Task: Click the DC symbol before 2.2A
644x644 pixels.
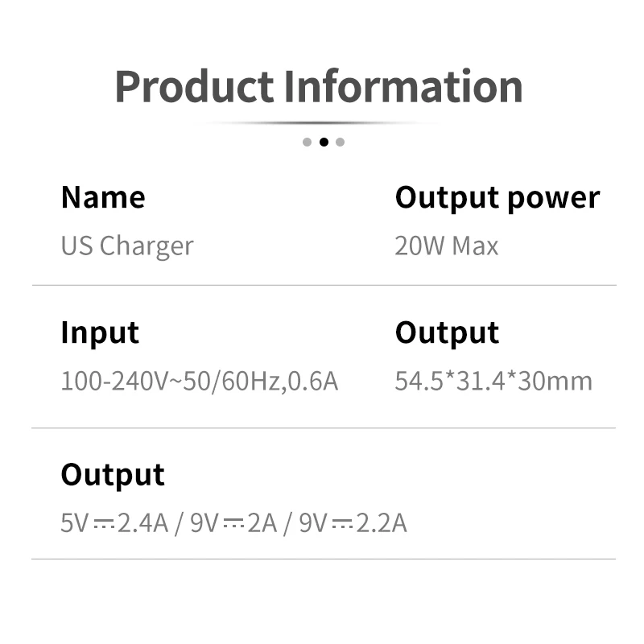Action: pyautogui.click(x=341, y=525)
